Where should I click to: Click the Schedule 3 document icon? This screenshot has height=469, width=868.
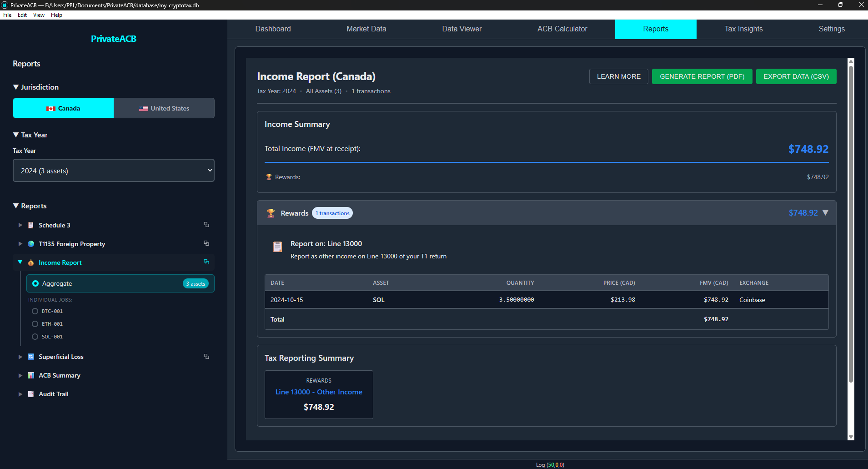coord(31,225)
